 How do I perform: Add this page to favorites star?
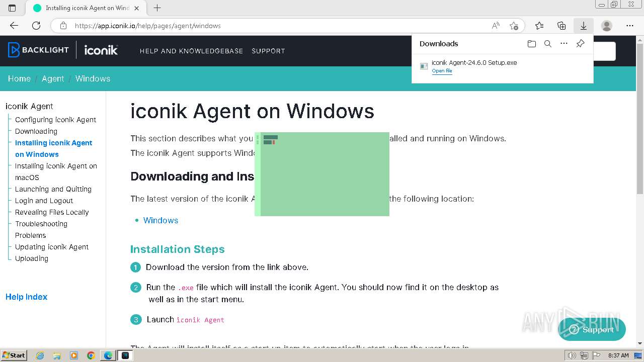(514, 26)
